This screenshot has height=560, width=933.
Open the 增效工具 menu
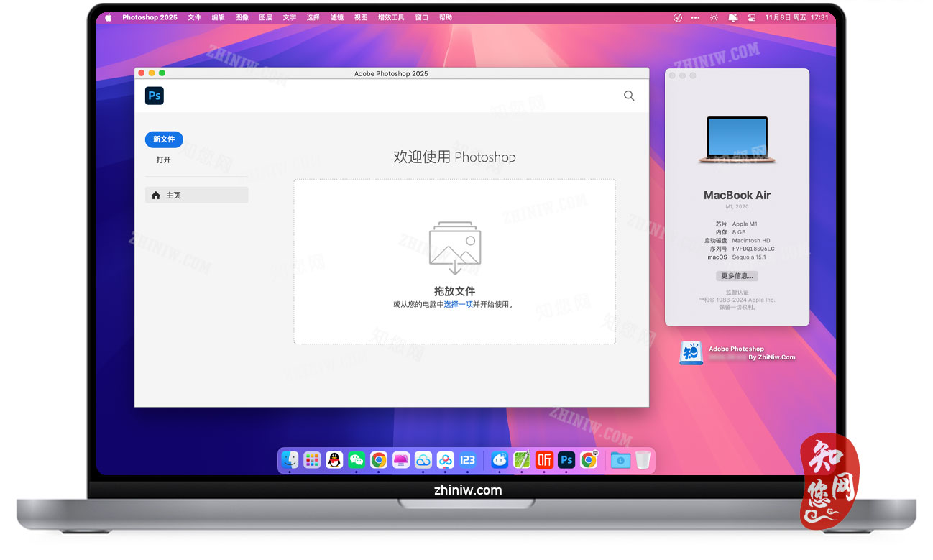click(391, 17)
